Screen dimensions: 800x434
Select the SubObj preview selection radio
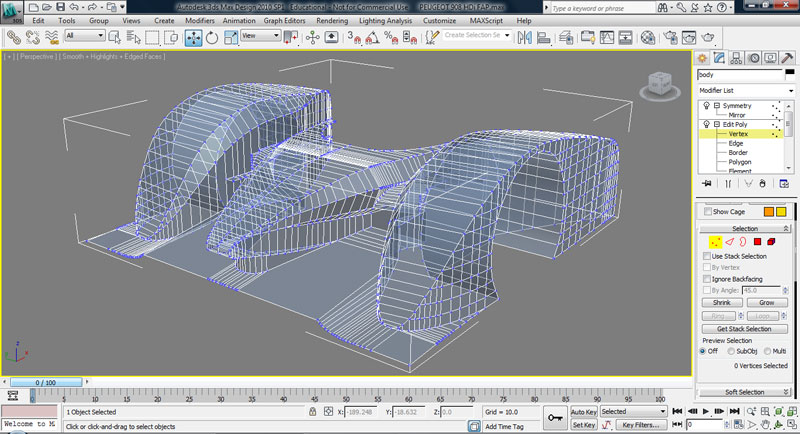tap(731, 351)
